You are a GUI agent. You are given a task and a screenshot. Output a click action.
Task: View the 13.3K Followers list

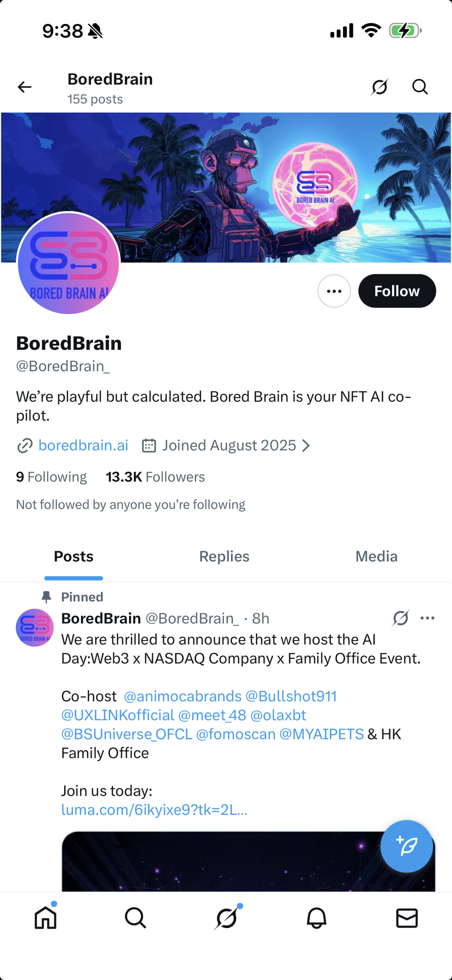coord(155,477)
